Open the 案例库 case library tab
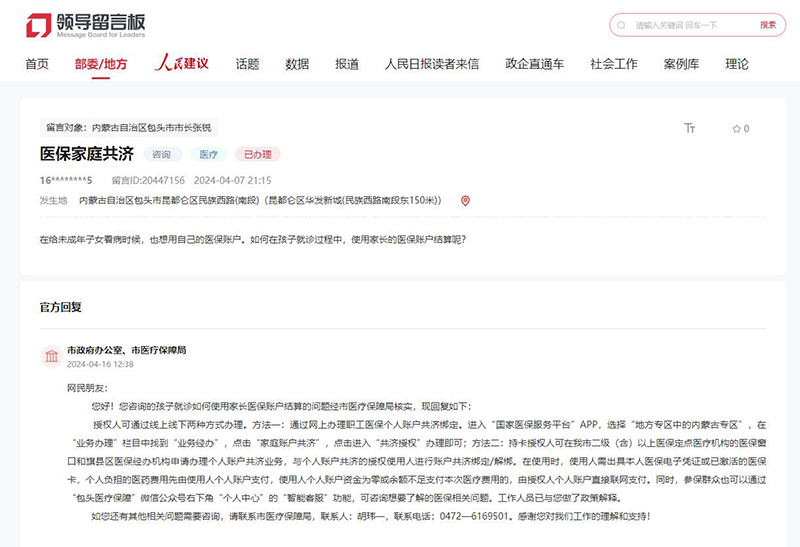The height and width of the screenshot is (547, 800). pos(681,64)
